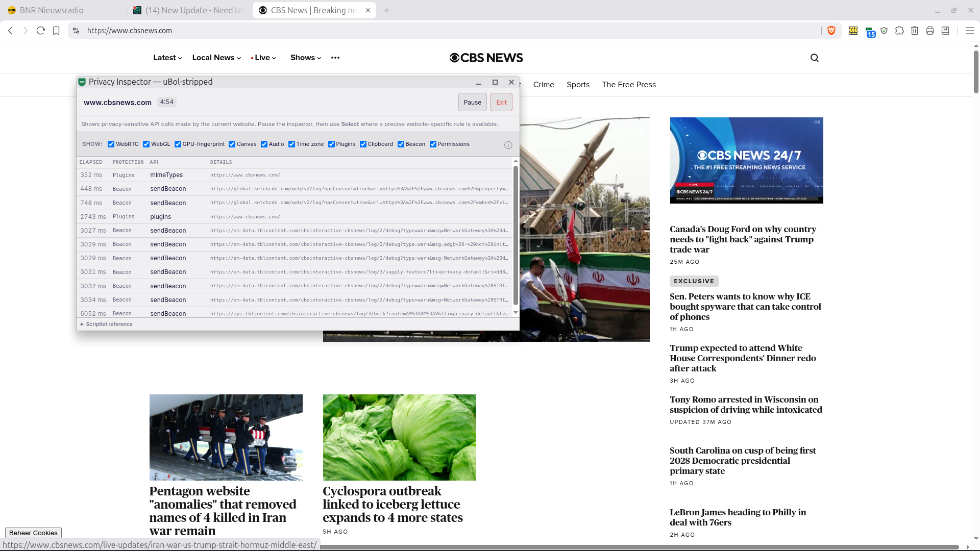This screenshot has height=551, width=980.
Task: Exit the Privacy Inspector
Action: point(501,102)
